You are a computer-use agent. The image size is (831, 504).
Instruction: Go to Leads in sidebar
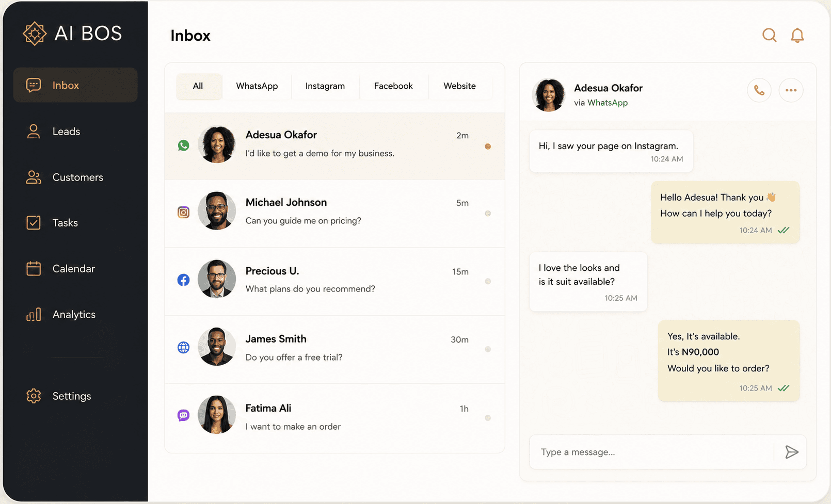tap(75, 131)
